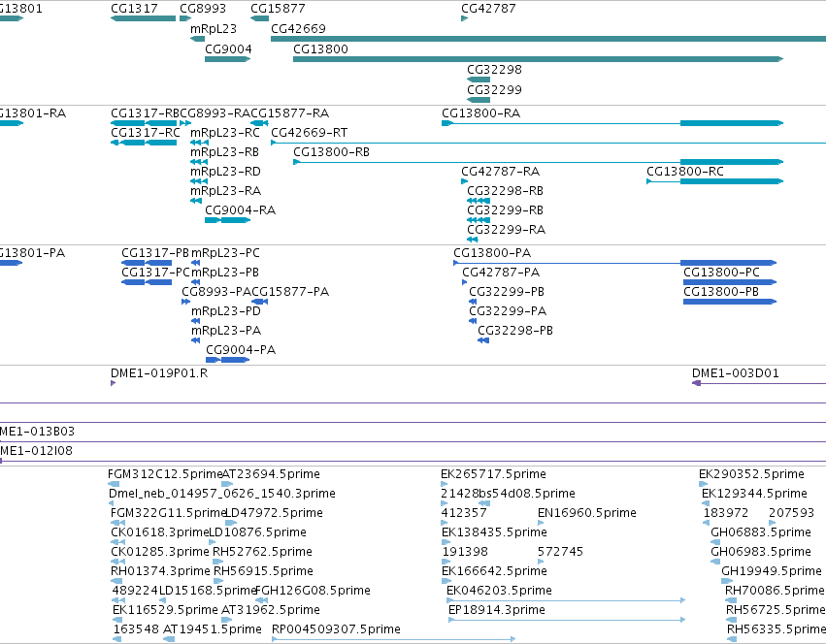Select the CG42787 gene label

click(488, 9)
